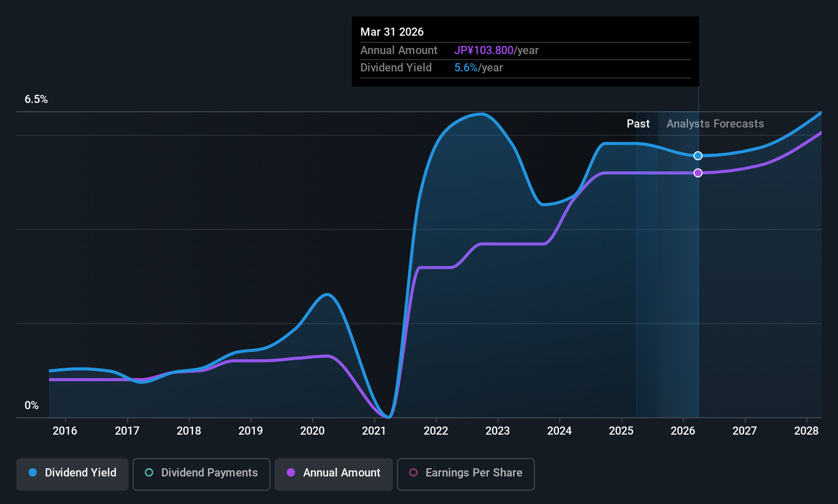The height and width of the screenshot is (504, 838).
Task: Click the 2028 x-axis label
Action: (x=806, y=431)
